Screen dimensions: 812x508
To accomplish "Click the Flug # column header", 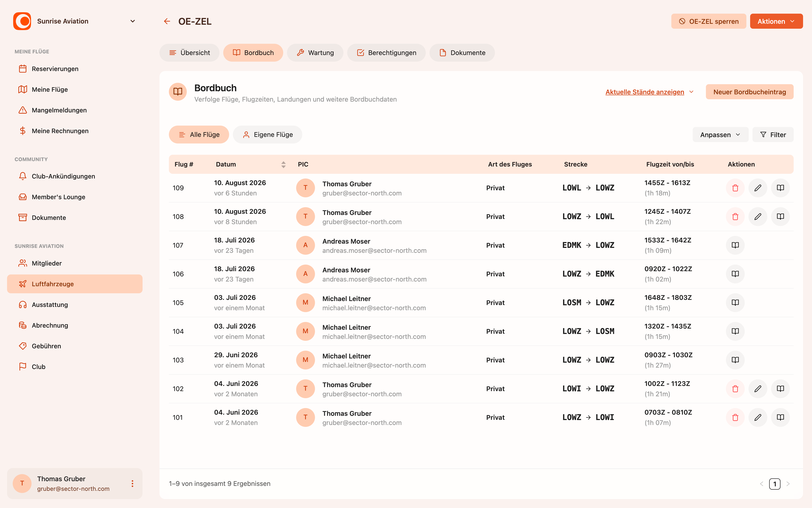I will tap(184, 164).
